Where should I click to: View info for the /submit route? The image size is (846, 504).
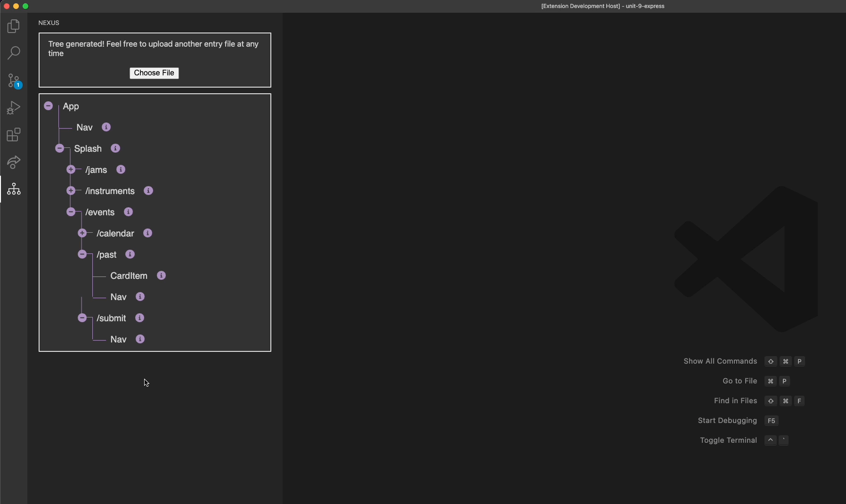pyautogui.click(x=139, y=318)
